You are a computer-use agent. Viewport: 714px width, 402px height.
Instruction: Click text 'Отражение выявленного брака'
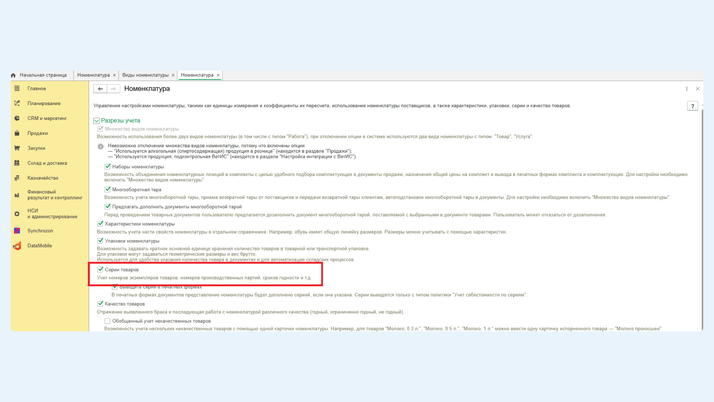pyautogui.click(x=250, y=312)
